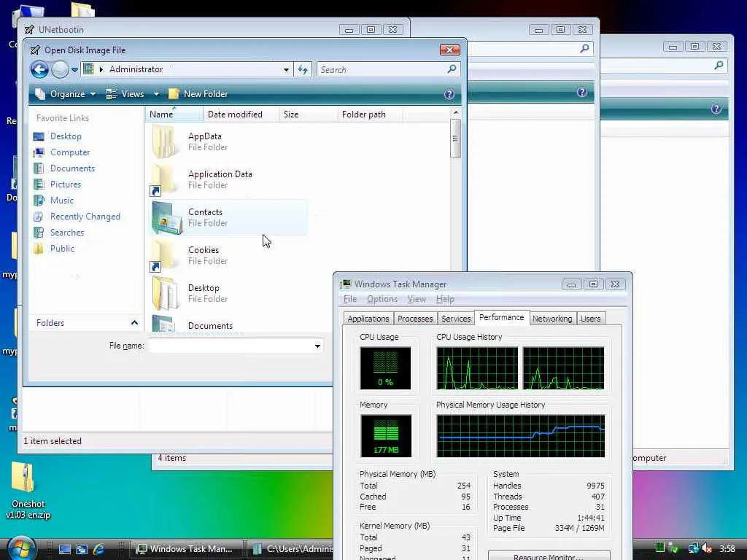Switch to the Users tab
747x560 pixels.
591,319
